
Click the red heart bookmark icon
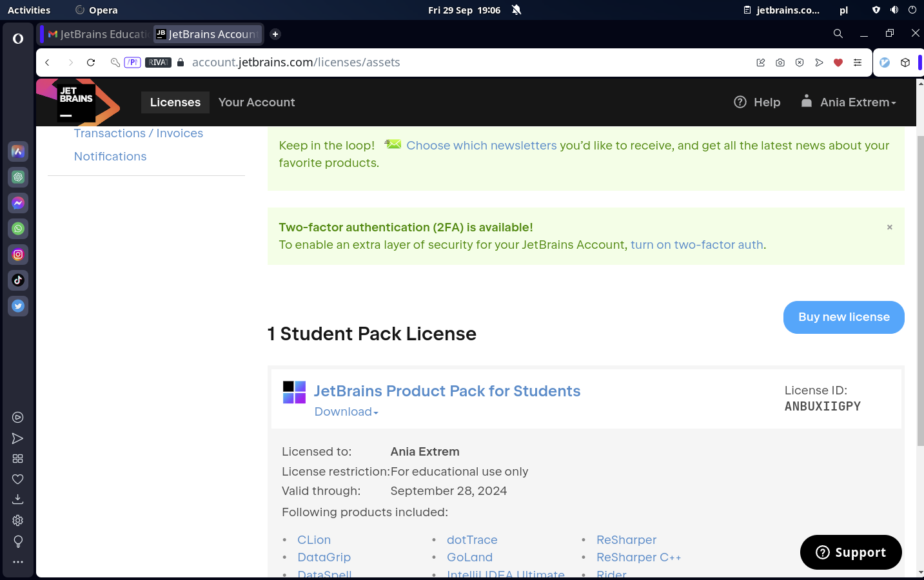point(838,63)
